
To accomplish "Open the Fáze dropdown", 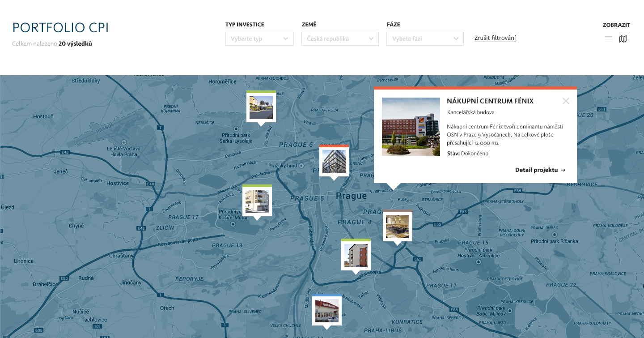I will point(425,39).
